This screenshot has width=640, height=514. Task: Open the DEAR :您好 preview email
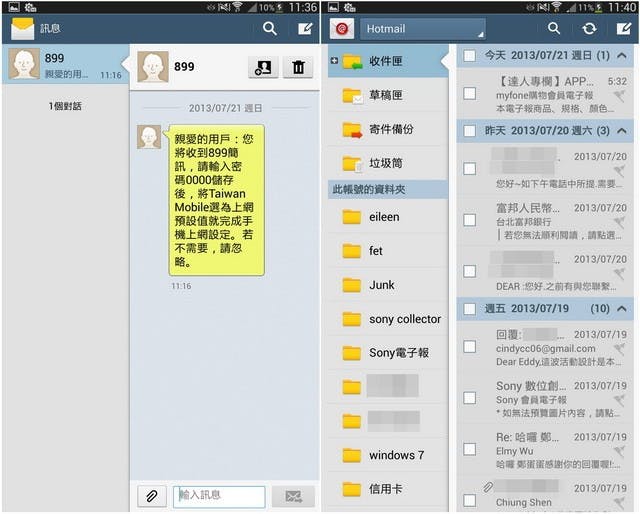click(x=545, y=272)
